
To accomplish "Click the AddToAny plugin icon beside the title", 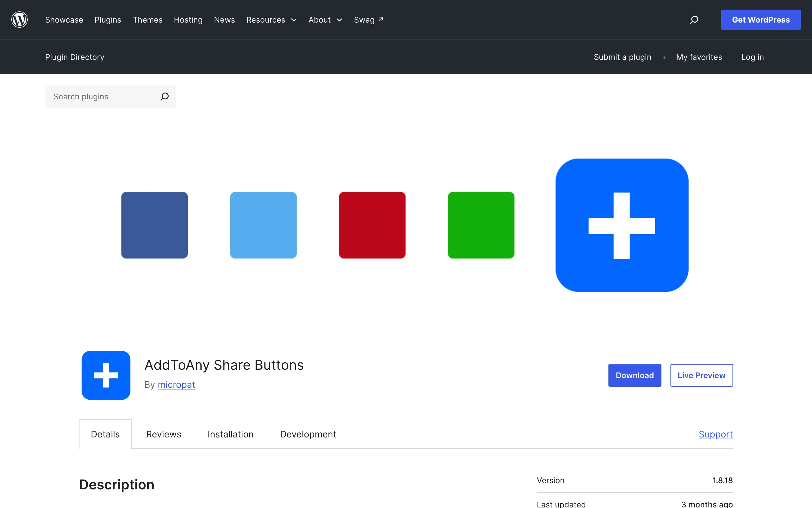I will click(x=106, y=375).
